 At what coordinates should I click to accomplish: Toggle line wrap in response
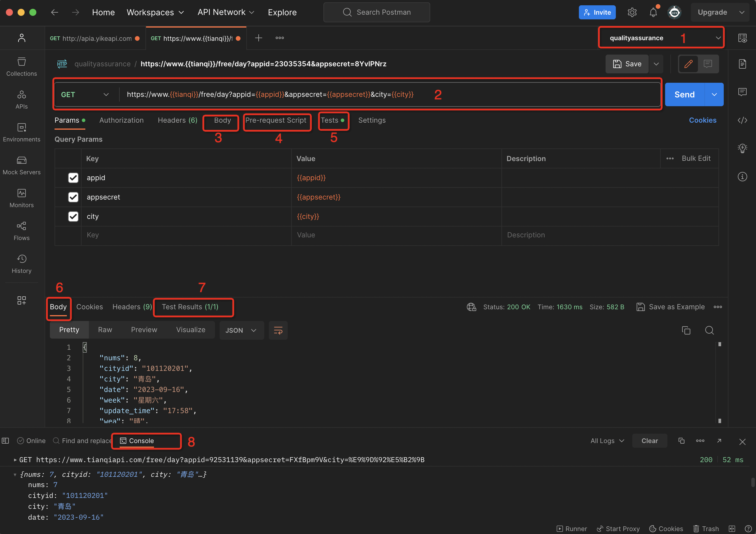pyautogui.click(x=278, y=330)
